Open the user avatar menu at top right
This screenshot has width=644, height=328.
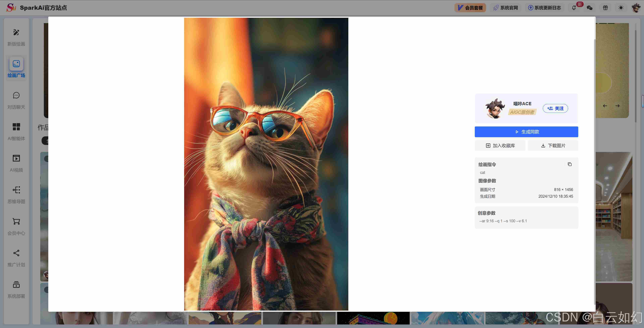click(636, 8)
